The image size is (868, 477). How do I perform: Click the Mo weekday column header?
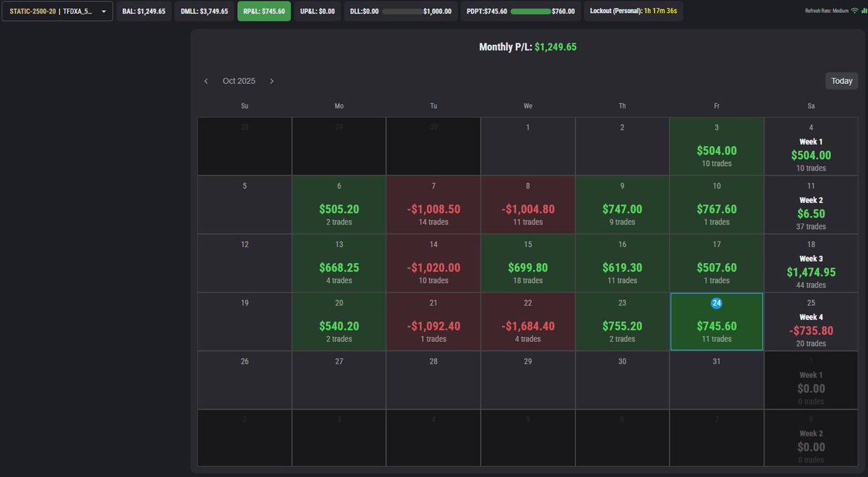tap(339, 106)
